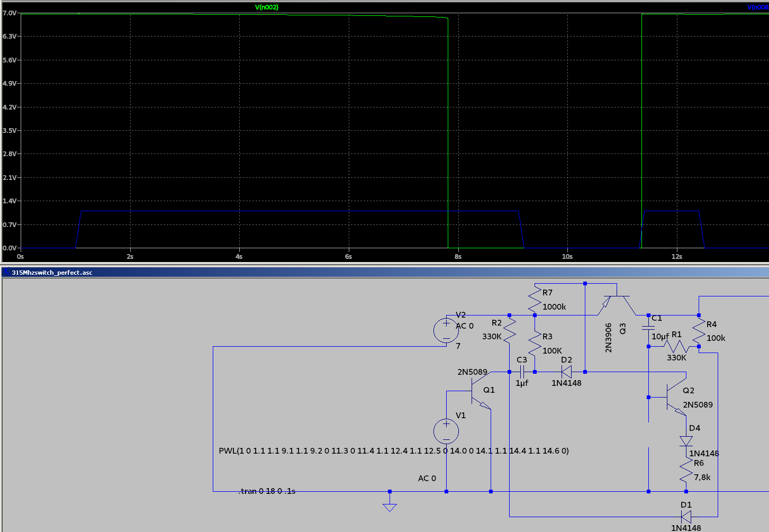Viewport: 769px width, 532px height.
Task: Select the .tran 0 18 0 .1s directive
Action: (267, 491)
